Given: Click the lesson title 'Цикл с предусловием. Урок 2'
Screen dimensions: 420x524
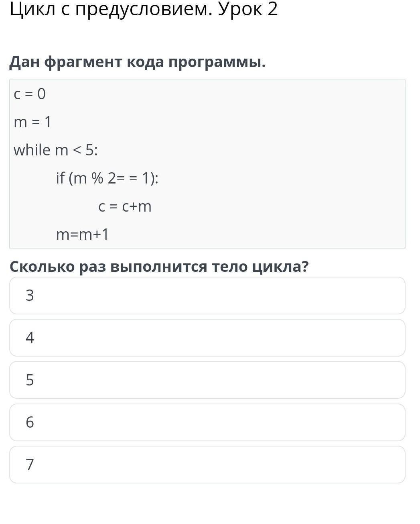Looking at the screenshot, I should pyautogui.click(x=144, y=10).
